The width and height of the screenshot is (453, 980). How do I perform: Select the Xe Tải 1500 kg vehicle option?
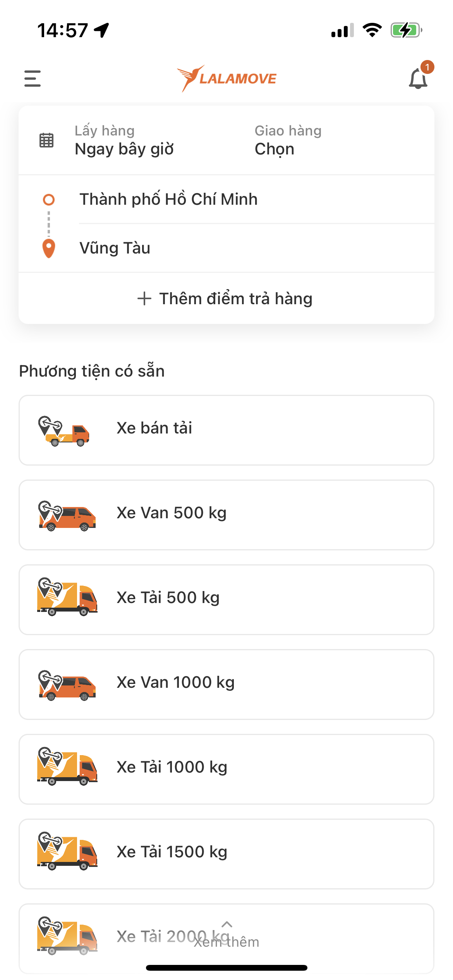click(x=226, y=854)
